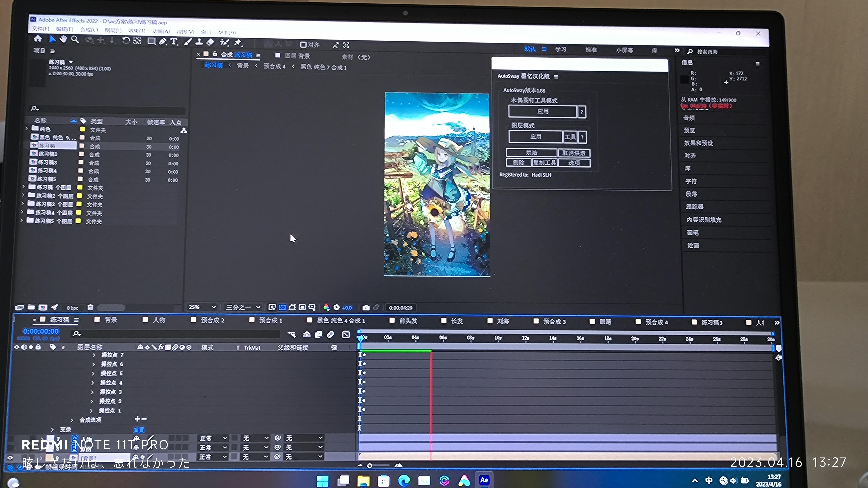
Task: Click the show channel color icon in viewer
Action: [326, 307]
